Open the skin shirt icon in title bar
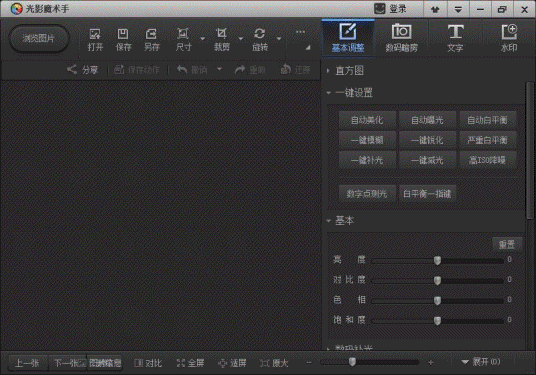Viewport: 536px width, 375px height. coord(435,9)
